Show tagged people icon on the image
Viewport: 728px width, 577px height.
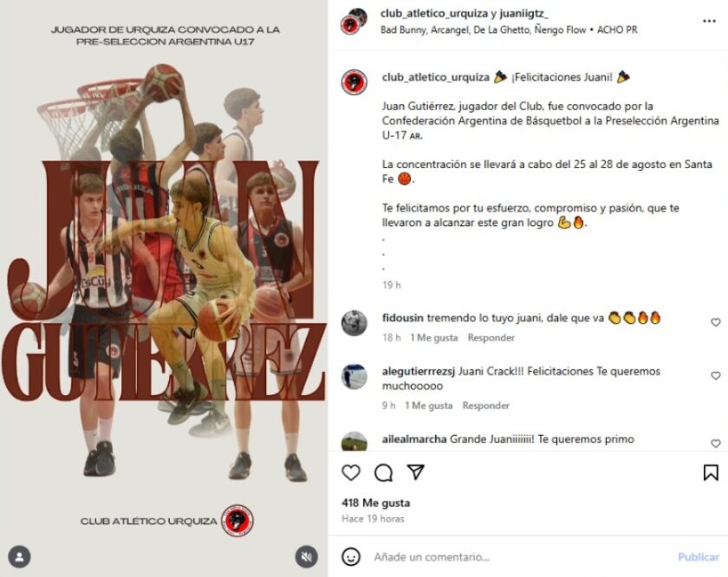click(x=19, y=556)
